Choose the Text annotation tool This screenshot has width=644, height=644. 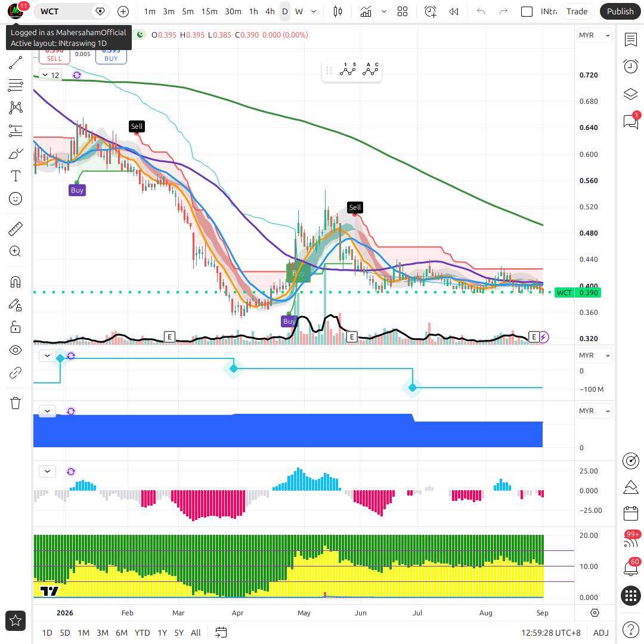tap(16, 176)
